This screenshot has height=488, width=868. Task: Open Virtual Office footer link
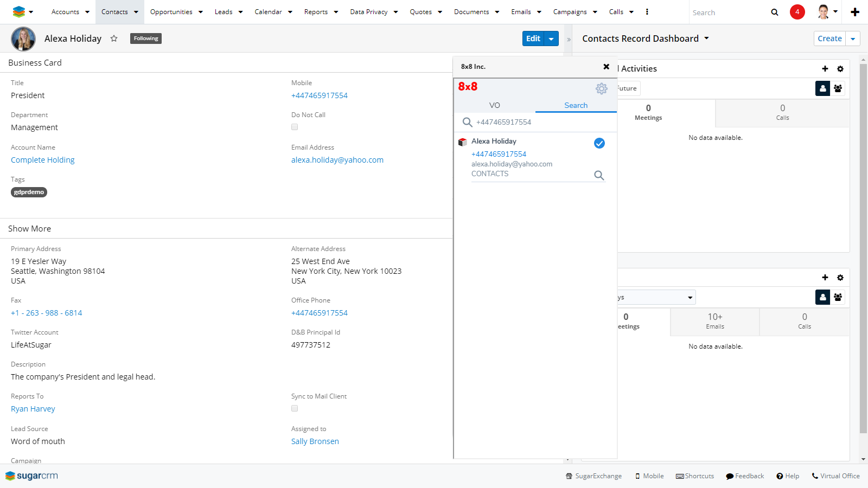tap(836, 476)
